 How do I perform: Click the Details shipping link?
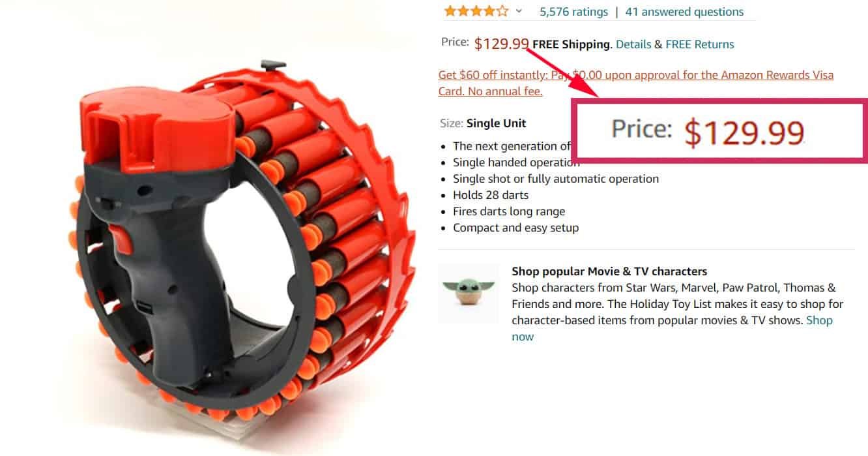pos(633,44)
